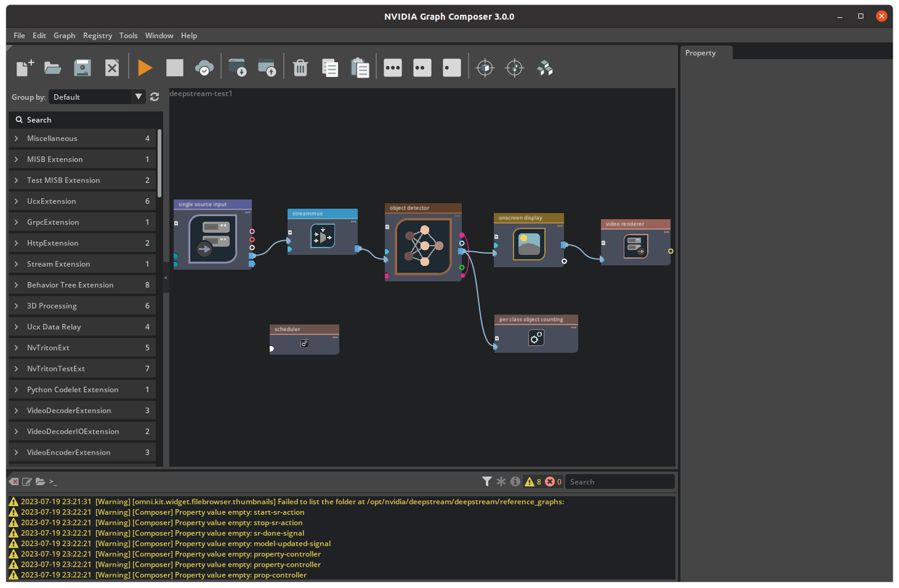Screen dimensions: 899x588
Task: Click the console command prompt icon
Action: (x=53, y=481)
